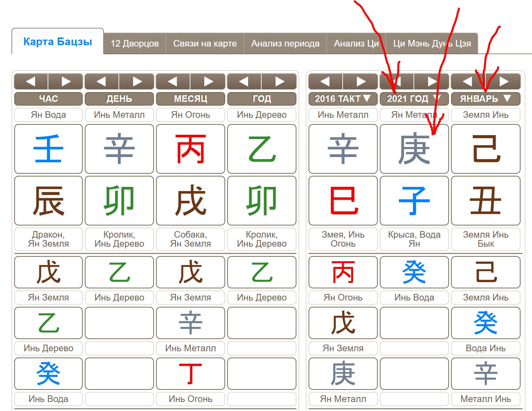Click the right arrow above МЕСЯЦ column
The height and width of the screenshot is (411, 532).
208,82
